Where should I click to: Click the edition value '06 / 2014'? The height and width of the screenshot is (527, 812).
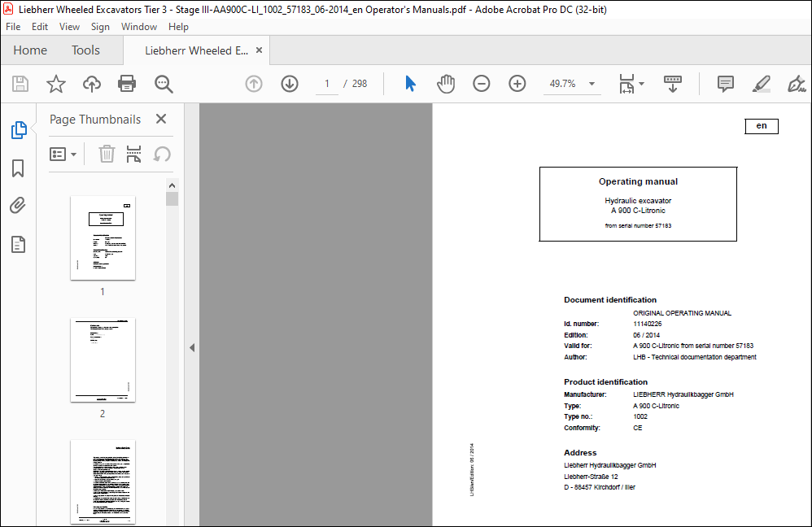click(646, 335)
